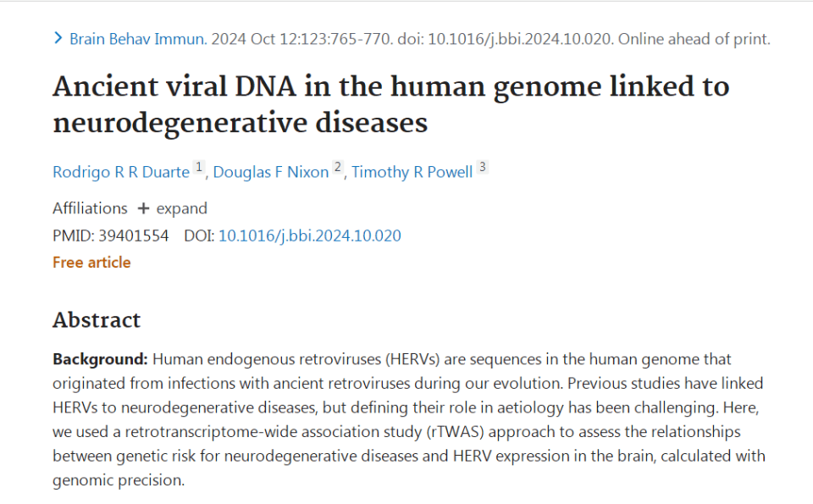The height and width of the screenshot is (504, 813).
Task: Click the abstract paragraph mentioning rTWAS approach
Action: [x=408, y=419]
